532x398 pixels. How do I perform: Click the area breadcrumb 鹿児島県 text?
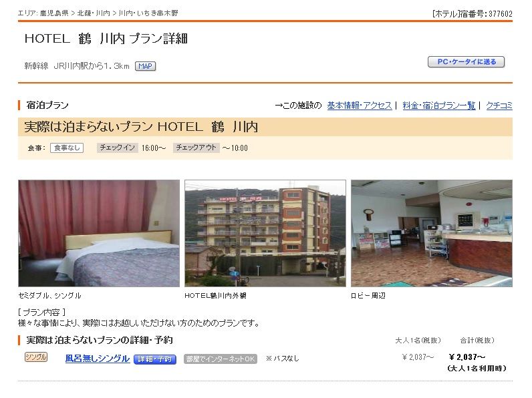click(x=54, y=13)
